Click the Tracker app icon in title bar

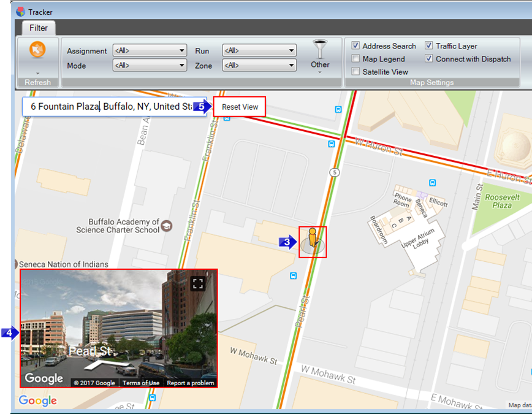[x=20, y=12]
